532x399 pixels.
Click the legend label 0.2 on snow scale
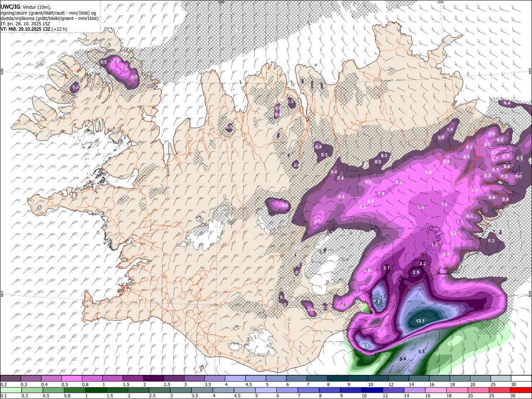[3, 384]
